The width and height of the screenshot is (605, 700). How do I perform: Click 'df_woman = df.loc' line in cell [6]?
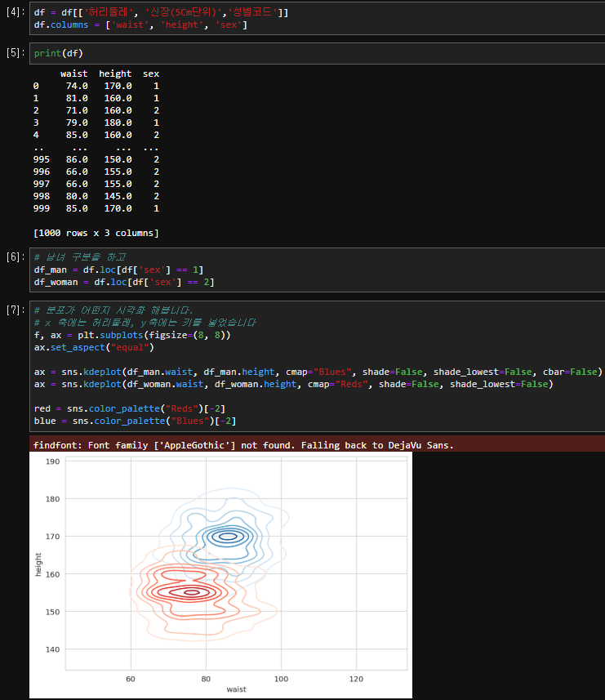(x=124, y=282)
